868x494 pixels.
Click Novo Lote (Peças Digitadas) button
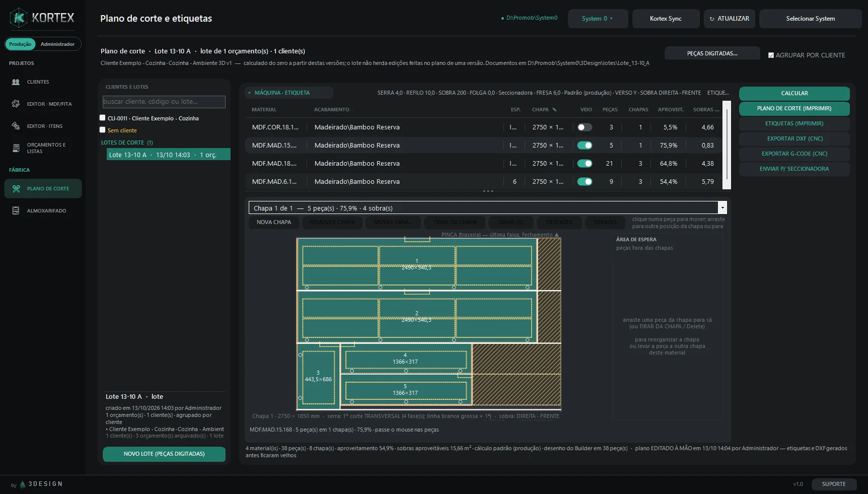(164, 454)
